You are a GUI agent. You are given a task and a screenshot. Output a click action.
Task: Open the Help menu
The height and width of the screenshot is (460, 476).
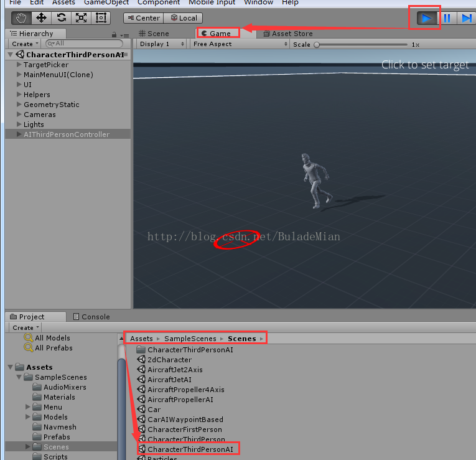(290, 2)
